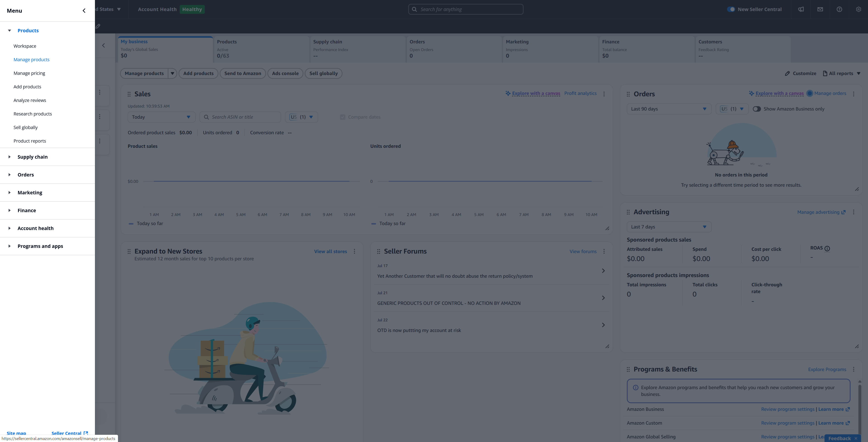Image resolution: width=868 pixels, height=442 pixels.
Task: Click the Send to Amazon button
Action: point(243,73)
